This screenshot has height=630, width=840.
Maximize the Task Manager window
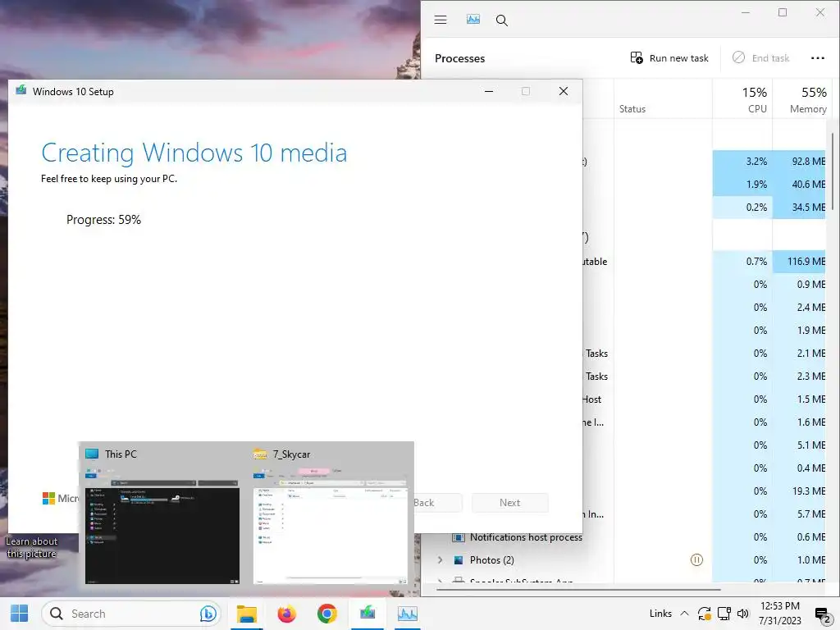782,12
